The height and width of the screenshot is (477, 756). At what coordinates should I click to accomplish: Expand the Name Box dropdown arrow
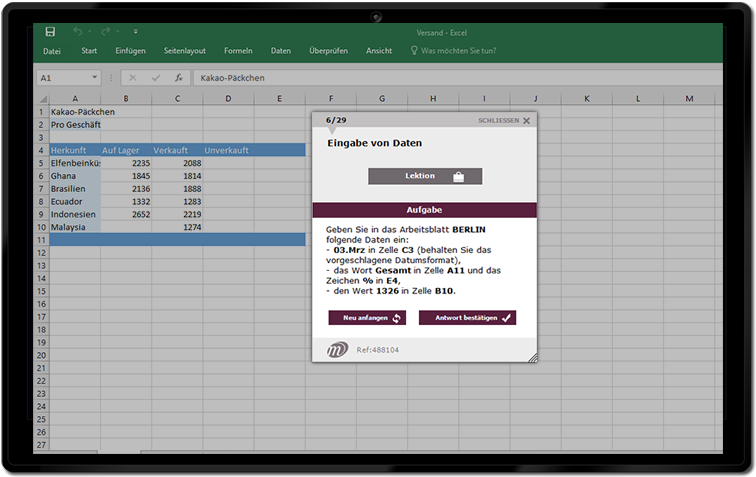tap(95, 77)
